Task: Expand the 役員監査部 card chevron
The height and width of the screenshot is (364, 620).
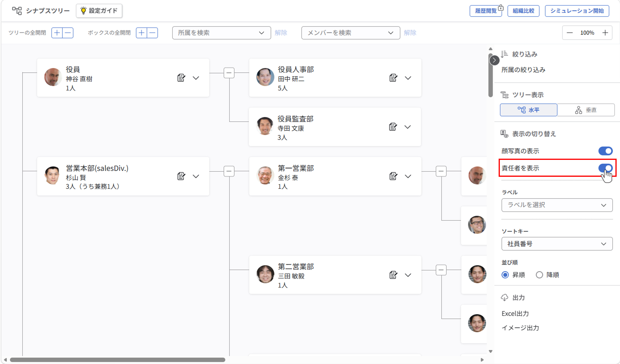Action: [408, 127]
